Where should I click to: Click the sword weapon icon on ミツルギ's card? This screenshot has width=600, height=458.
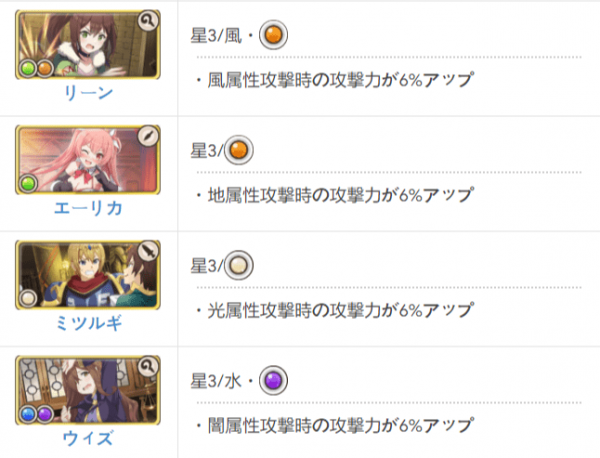tap(148, 251)
